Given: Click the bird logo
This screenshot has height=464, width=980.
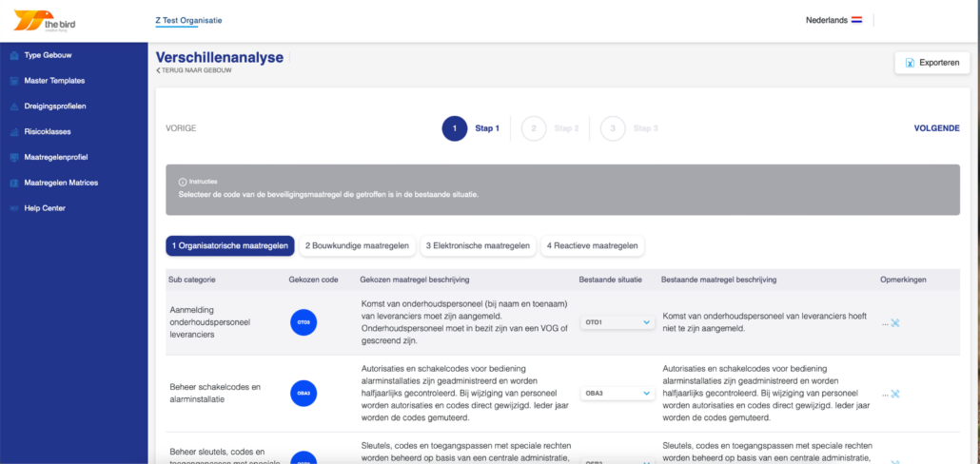Looking at the screenshot, I should 45,21.
